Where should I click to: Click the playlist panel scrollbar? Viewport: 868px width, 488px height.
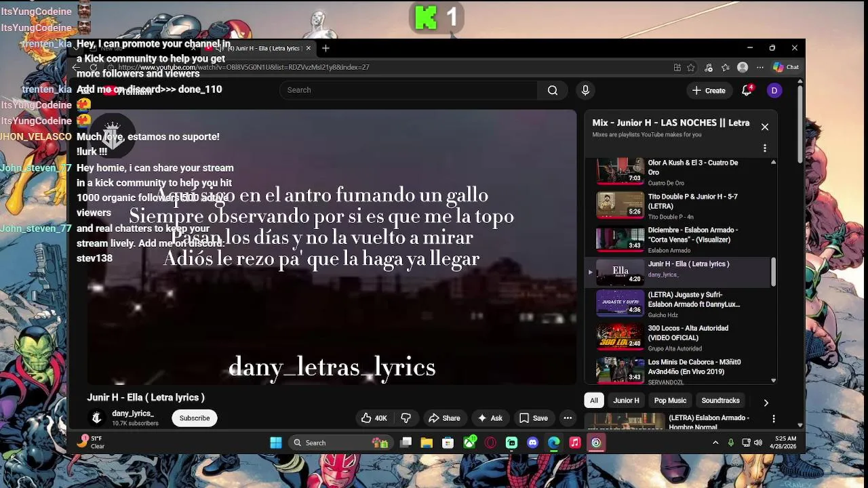[773, 271]
